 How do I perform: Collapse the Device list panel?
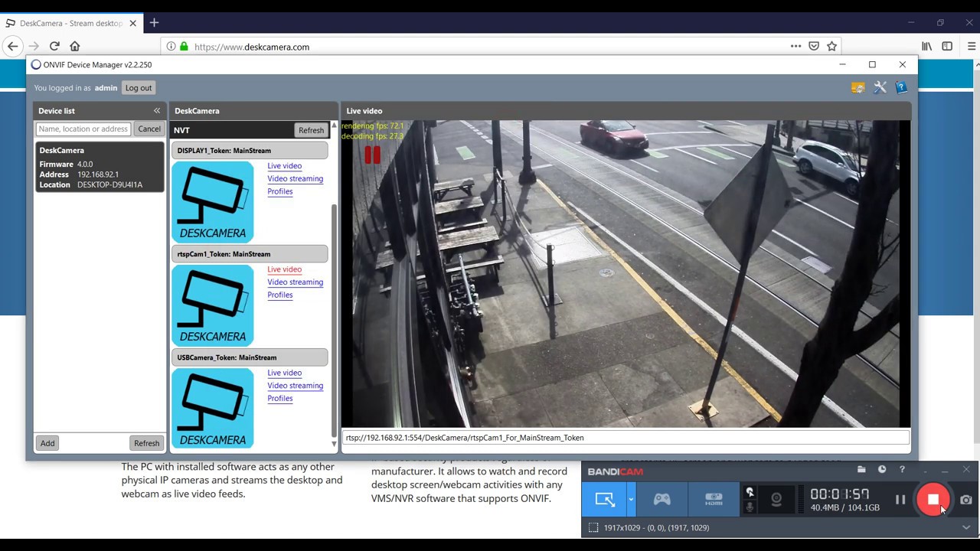click(157, 111)
